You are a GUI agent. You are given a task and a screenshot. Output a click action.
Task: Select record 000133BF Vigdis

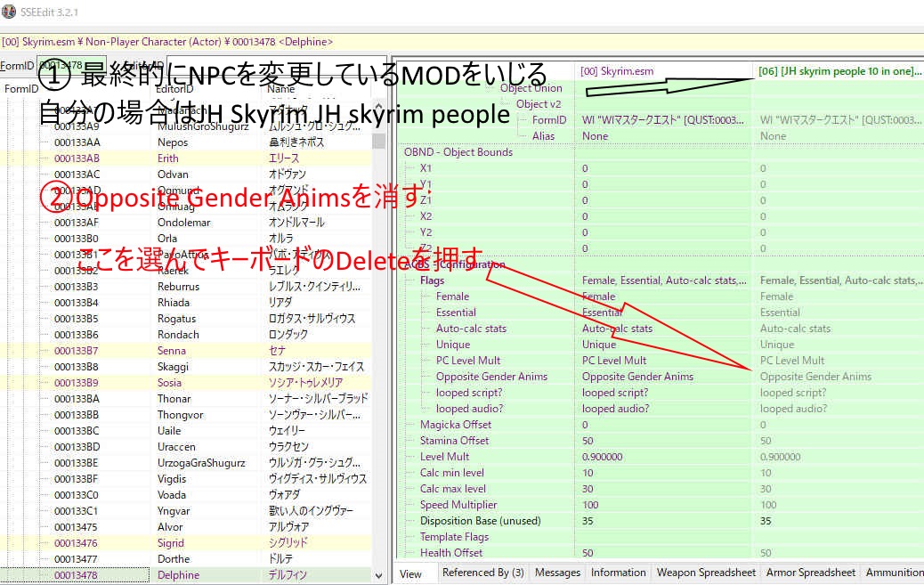click(x=186, y=479)
